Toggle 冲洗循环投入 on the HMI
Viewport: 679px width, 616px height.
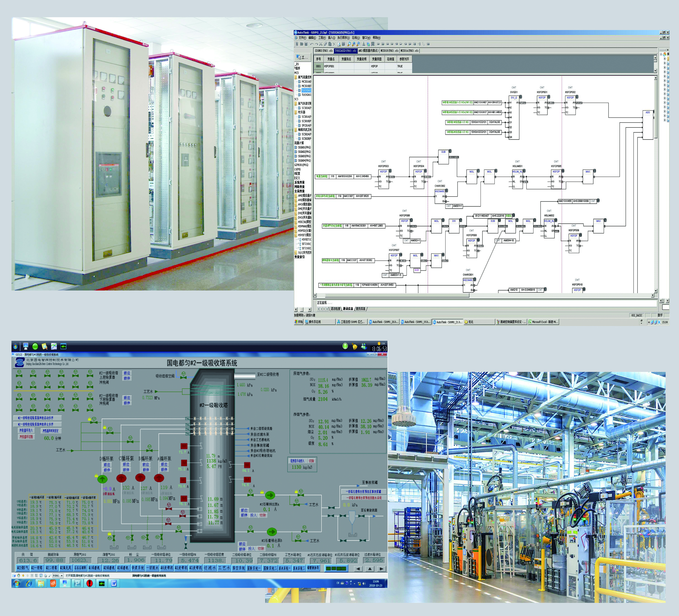tap(26, 430)
